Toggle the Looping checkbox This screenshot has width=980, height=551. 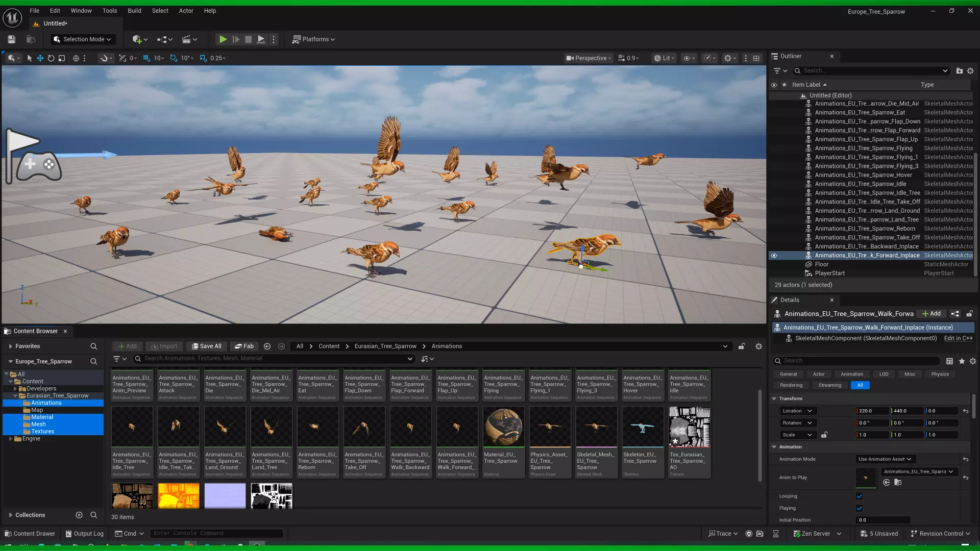click(859, 496)
